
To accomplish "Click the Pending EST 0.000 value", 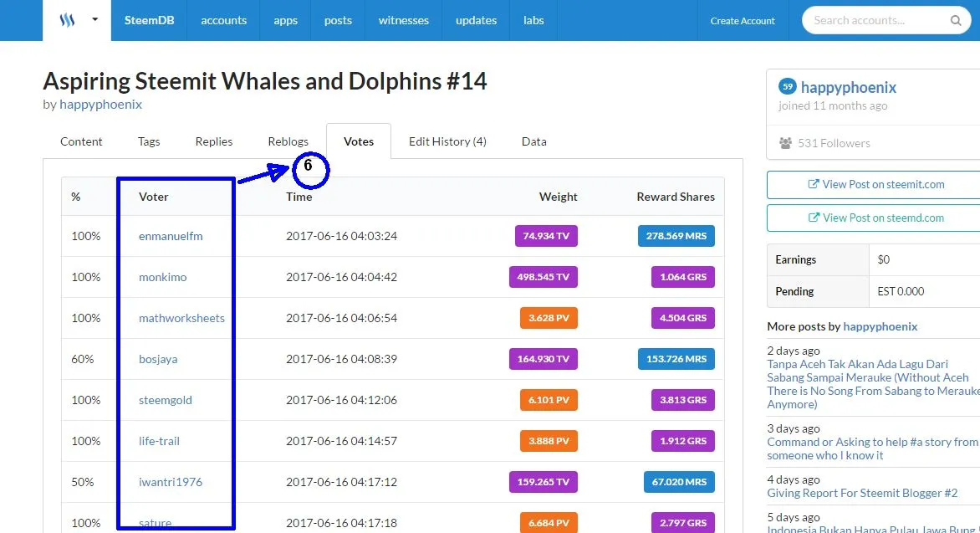I will tap(901, 291).
